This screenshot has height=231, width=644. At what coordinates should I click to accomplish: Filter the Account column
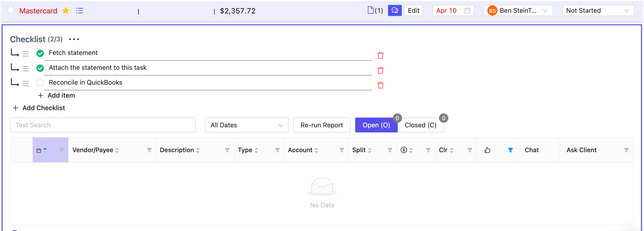[x=342, y=150]
